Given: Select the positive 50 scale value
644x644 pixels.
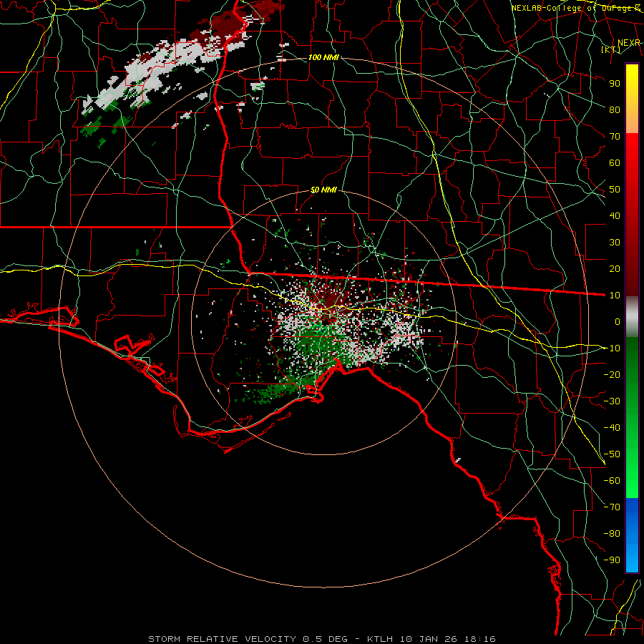Looking at the screenshot, I should coord(615,190).
